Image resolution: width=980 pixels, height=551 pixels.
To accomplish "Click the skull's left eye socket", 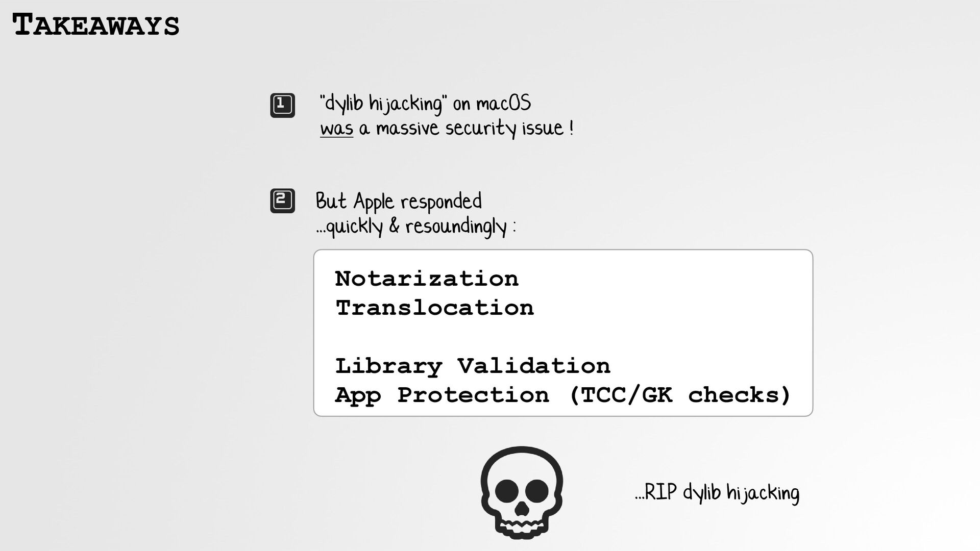I will pos(506,491).
